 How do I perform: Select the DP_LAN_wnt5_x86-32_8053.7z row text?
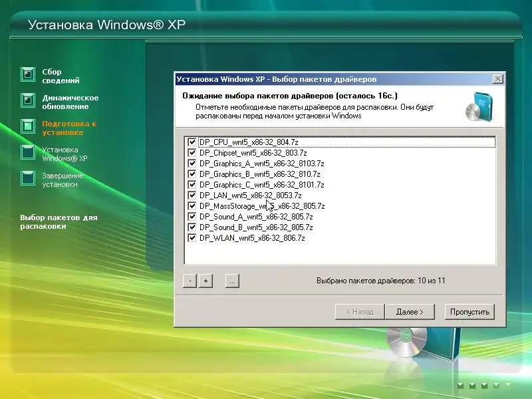coord(251,196)
